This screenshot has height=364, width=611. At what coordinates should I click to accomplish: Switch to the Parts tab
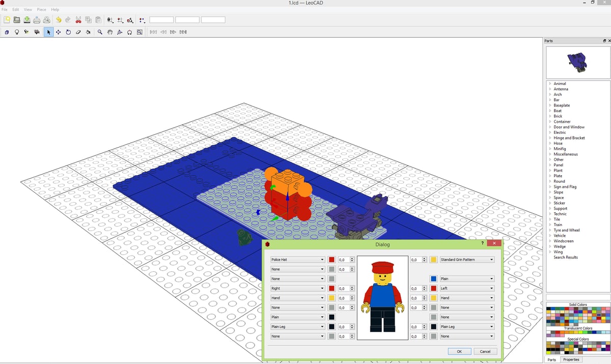(552, 359)
